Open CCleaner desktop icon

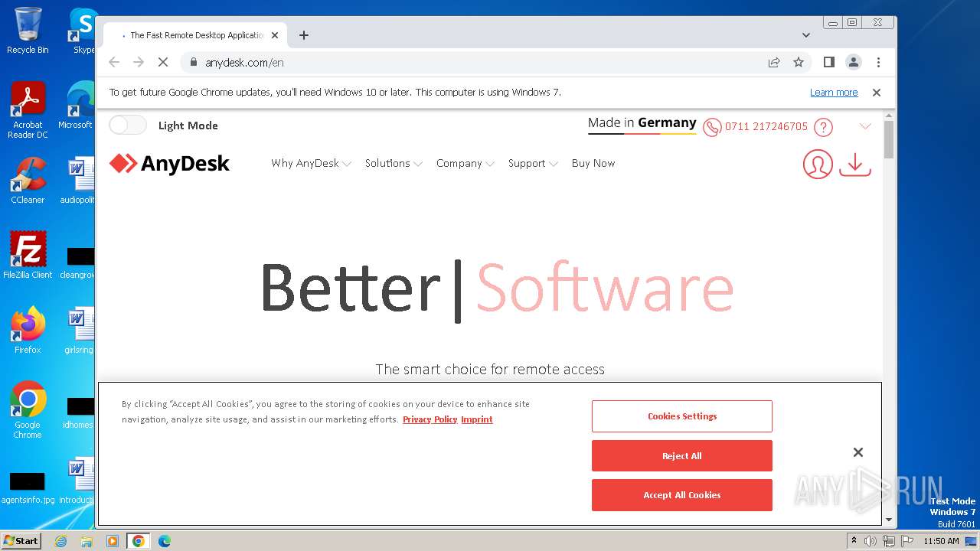(28, 181)
